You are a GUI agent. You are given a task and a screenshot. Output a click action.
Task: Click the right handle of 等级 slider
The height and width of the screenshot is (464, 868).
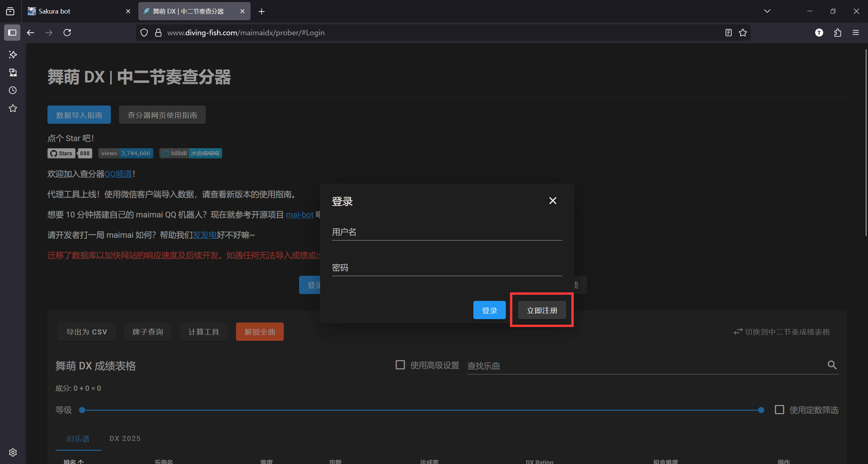pyautogui.click(x=761, y=410)
